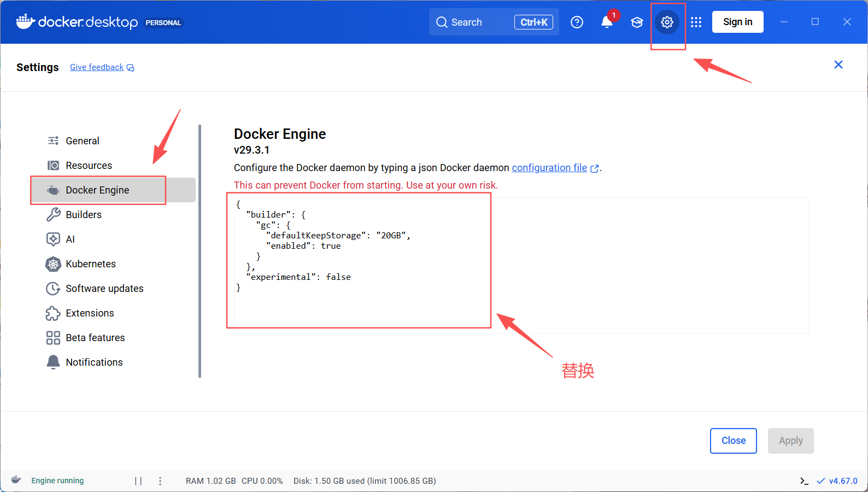
Task: Click the Docker Engine icon in sidebar
Action: [53, 190]
